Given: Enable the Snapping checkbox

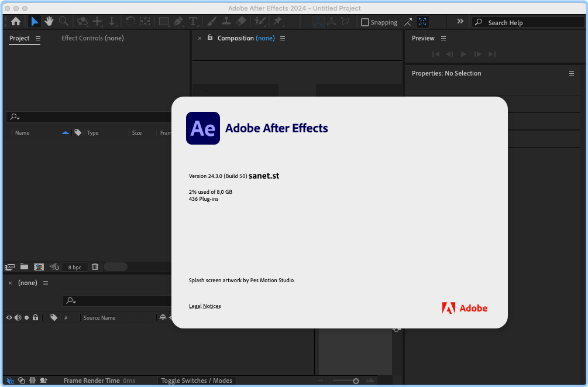Looking at the screenshot, I should point(365,22).
